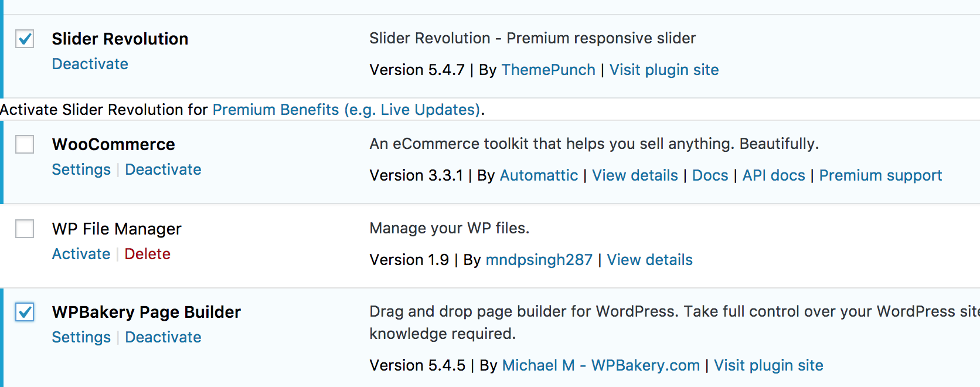Open the Michael M - WPBakery.com link
This screenshot has height=387, width=980.
[601, 365]
